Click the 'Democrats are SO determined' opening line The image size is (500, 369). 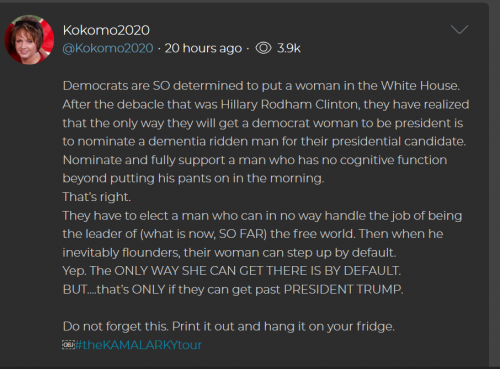point(261,86)
